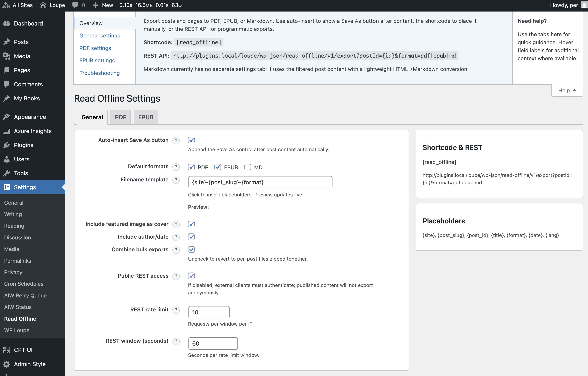
Task: Click into the Filename template field
Action: click(260, 182)
